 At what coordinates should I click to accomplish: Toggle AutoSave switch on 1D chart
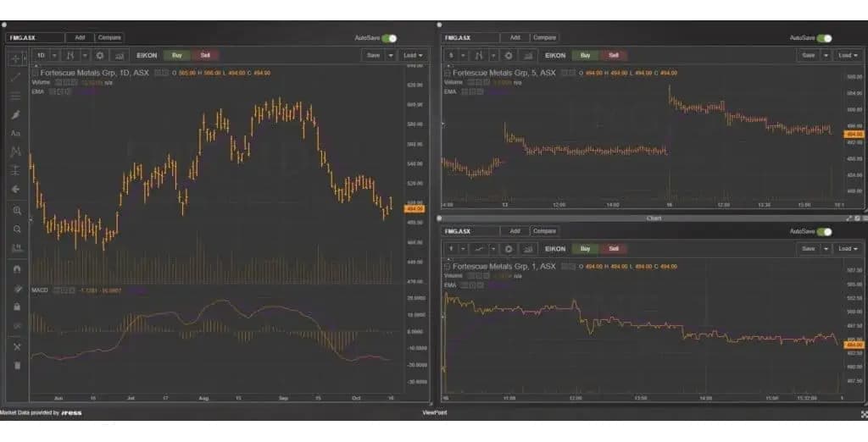pos(389,38)
